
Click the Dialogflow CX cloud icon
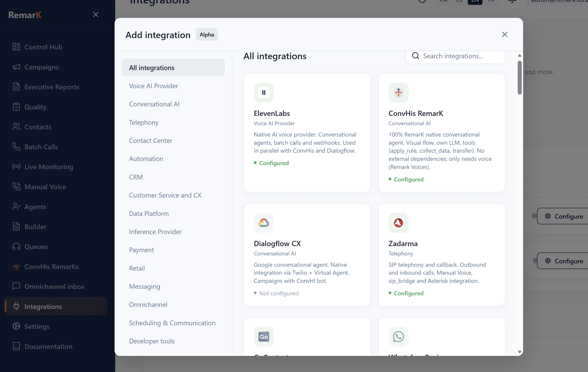263,223
